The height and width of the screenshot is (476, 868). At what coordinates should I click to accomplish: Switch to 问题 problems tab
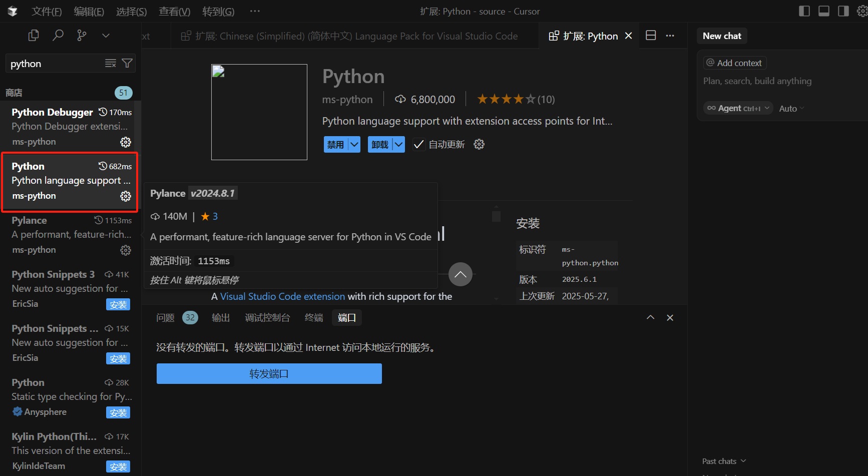(176, 318)
